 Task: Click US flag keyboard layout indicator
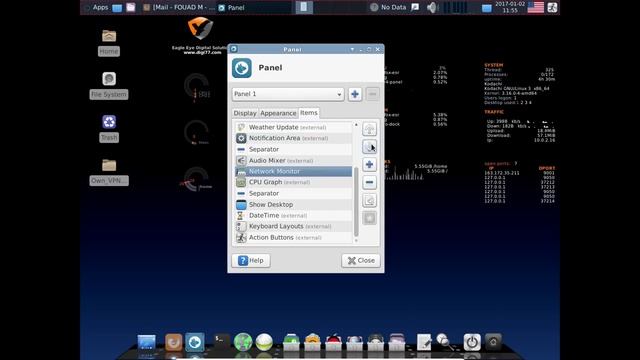pyautogui.click(x=536, y=7)
